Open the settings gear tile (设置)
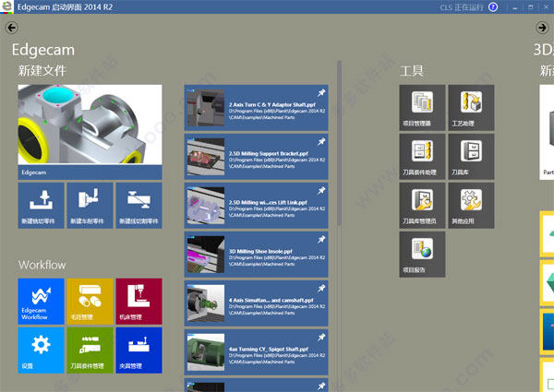Screen dimensions: 554x392 (x=41, y=350)
